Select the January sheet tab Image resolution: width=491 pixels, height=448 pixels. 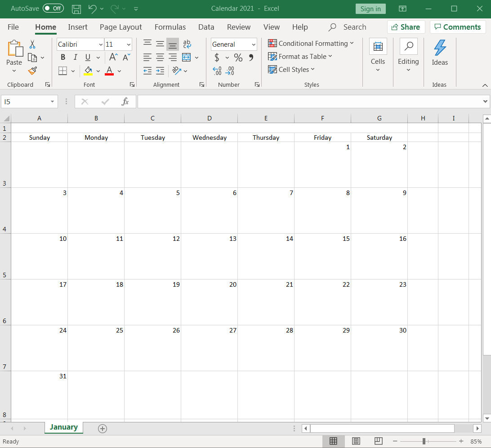pos(63,427)
